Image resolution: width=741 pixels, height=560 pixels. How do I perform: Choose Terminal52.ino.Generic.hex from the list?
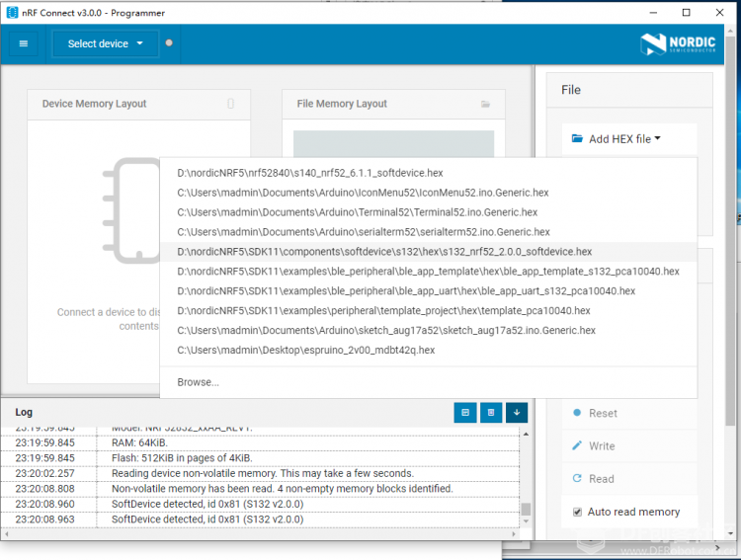tap(429, 212)
